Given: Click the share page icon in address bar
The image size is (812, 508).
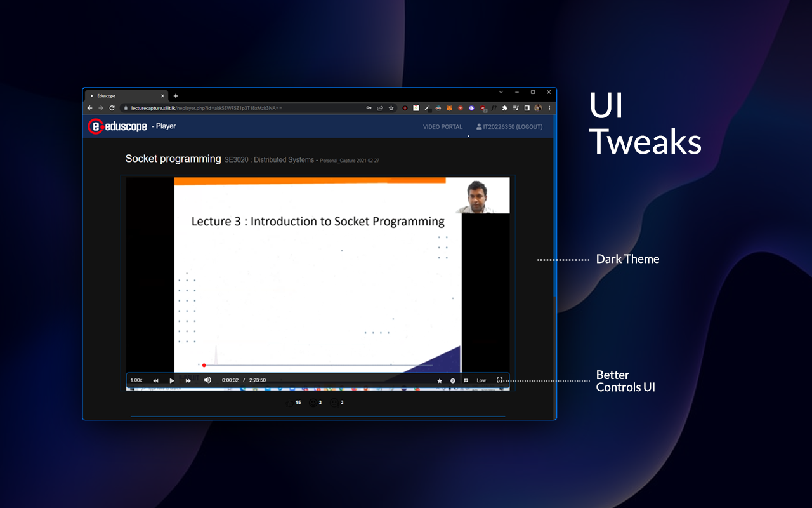Looking at the screenshot, I should click(380, 108).
